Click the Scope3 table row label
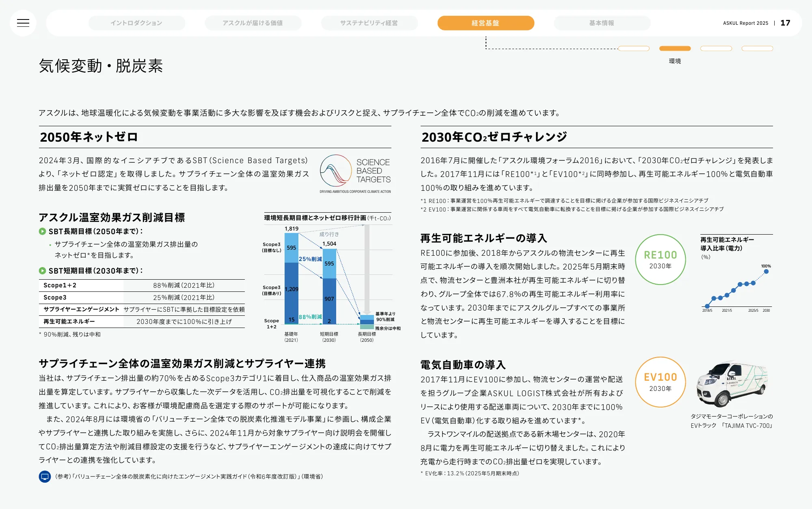Screen dimensions: 812x509 55,298
